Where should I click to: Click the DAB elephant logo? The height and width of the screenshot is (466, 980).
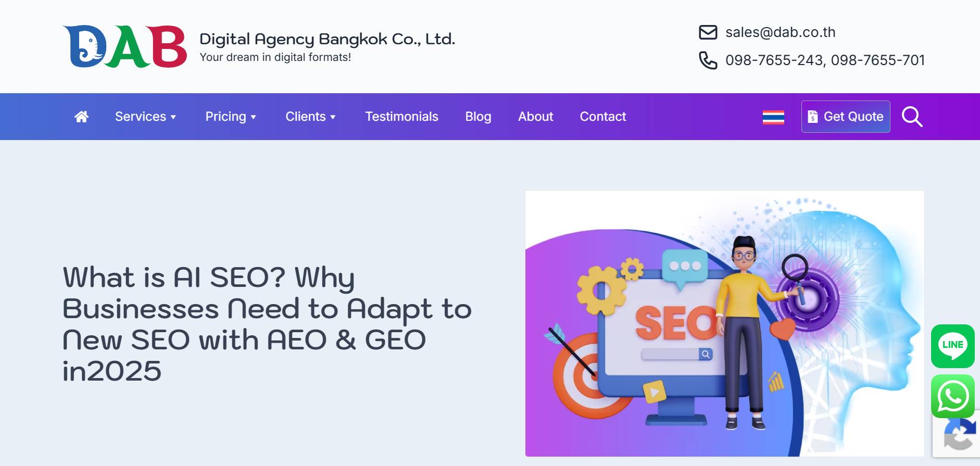click(124, 46)
